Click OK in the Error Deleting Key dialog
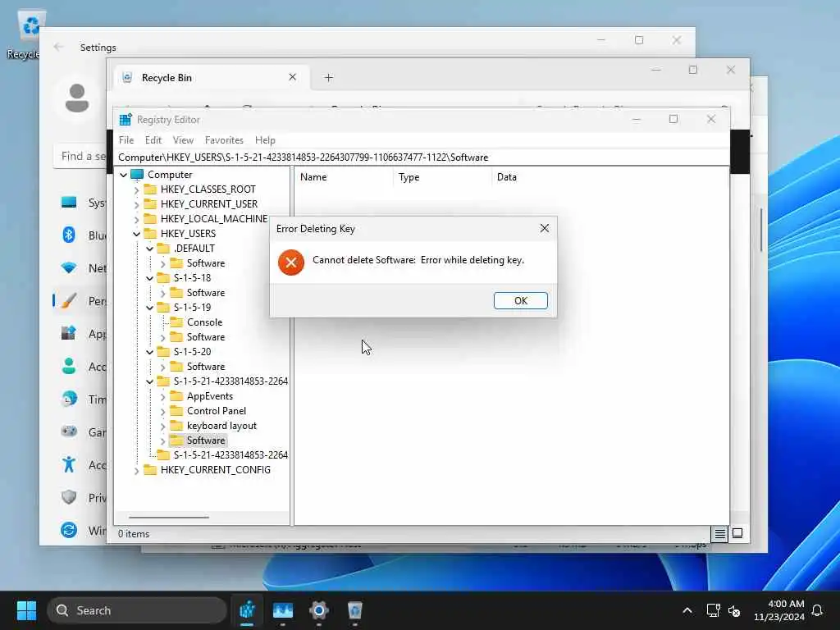Screen dimensions: 840x630 [x=520, y=300]
